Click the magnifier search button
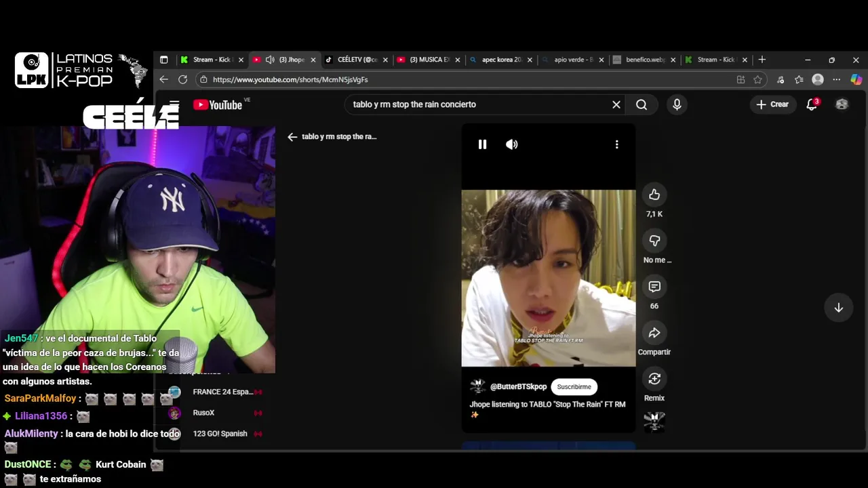The height and width of the screenshot is (488, 868). point(642,104)
